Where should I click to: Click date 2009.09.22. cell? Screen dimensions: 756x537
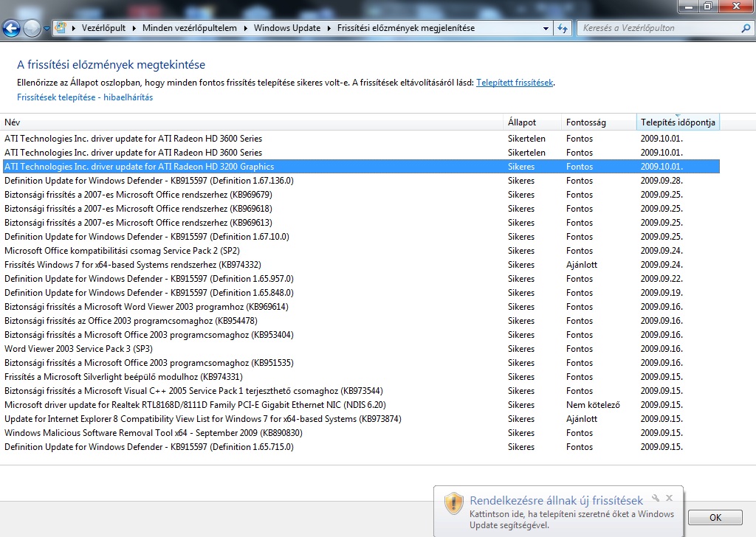pos(661,278)
